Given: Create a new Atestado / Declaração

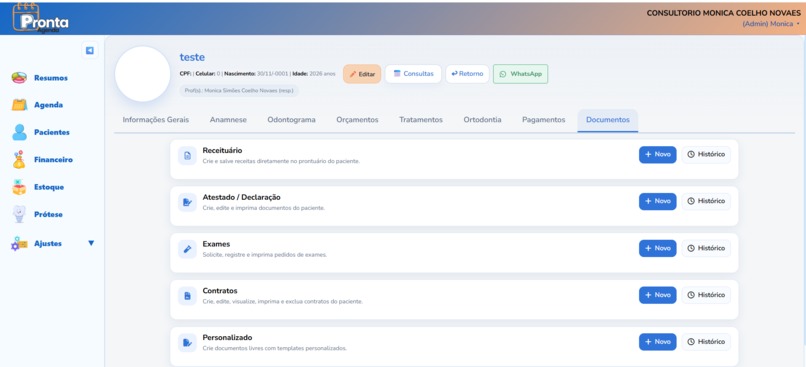Looking at the screenshot, I should tap(657, 201).
